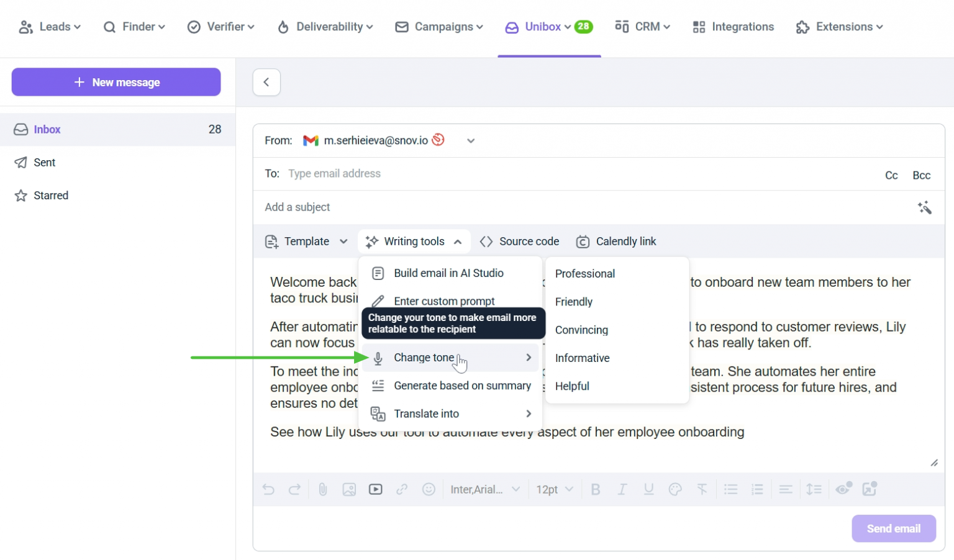Image resolution: width=954 pixels, height=560 pixels.
Task: Open the Inbox folder
Action: click(117, 129)
